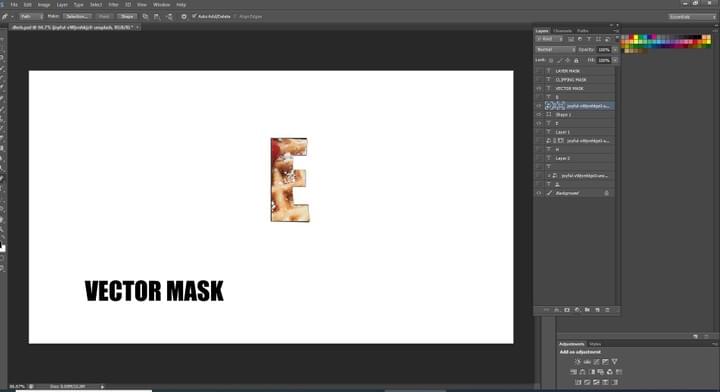Viewport: 720px width, 392px height.
Task: Lock layer position
Action: click(x=568, y=60)
